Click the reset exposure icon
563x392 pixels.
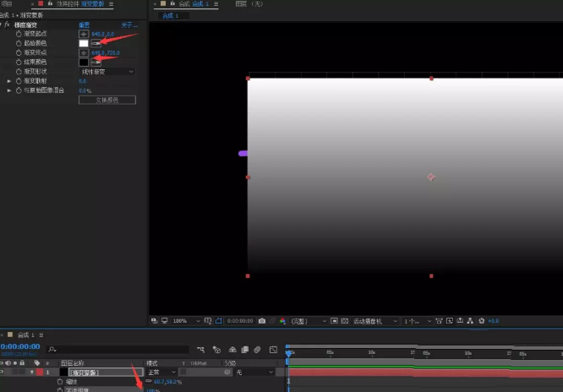[x=482, y=320]
